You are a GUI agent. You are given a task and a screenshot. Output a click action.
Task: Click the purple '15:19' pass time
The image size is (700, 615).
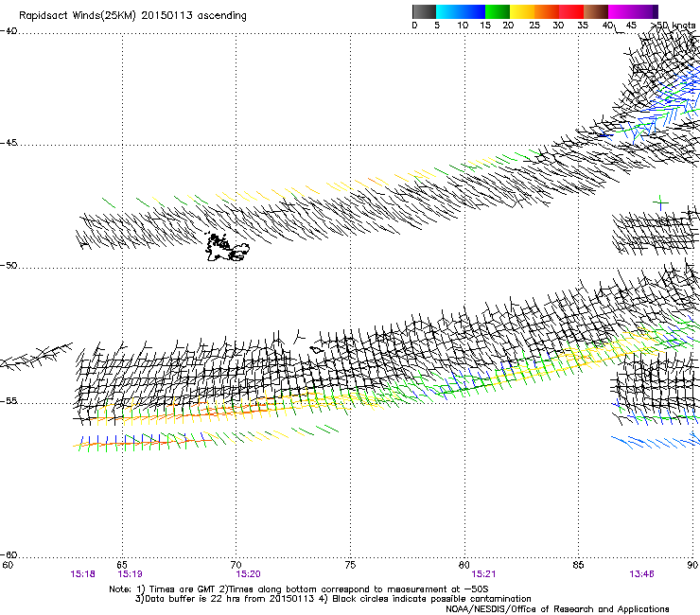click(130, 574)
